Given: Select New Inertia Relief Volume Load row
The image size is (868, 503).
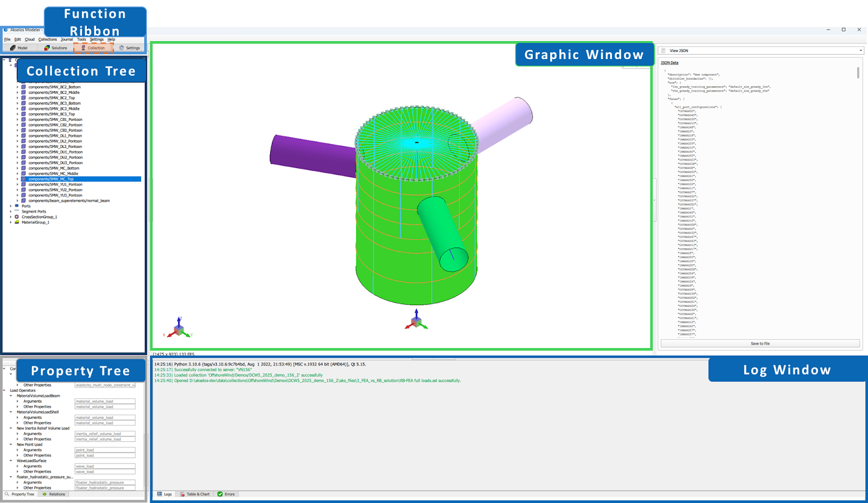Looking at the screenshot, I should tap(43, 428).
